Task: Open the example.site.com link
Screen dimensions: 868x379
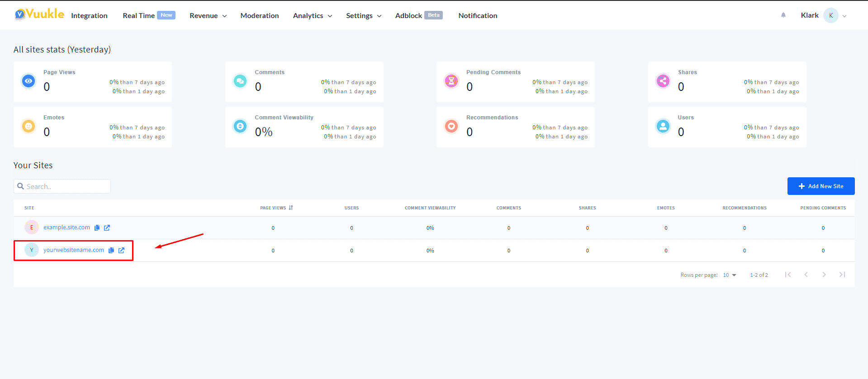Action: coord(66,227)
